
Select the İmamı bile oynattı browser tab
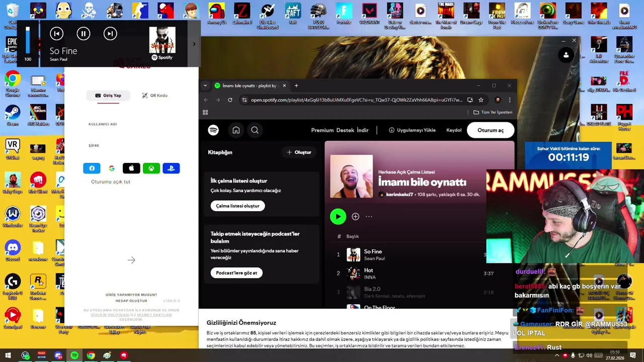pos(249,86)
